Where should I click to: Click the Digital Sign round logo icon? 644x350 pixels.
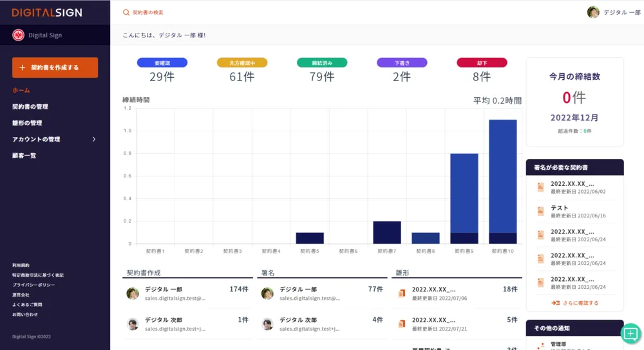18,35
